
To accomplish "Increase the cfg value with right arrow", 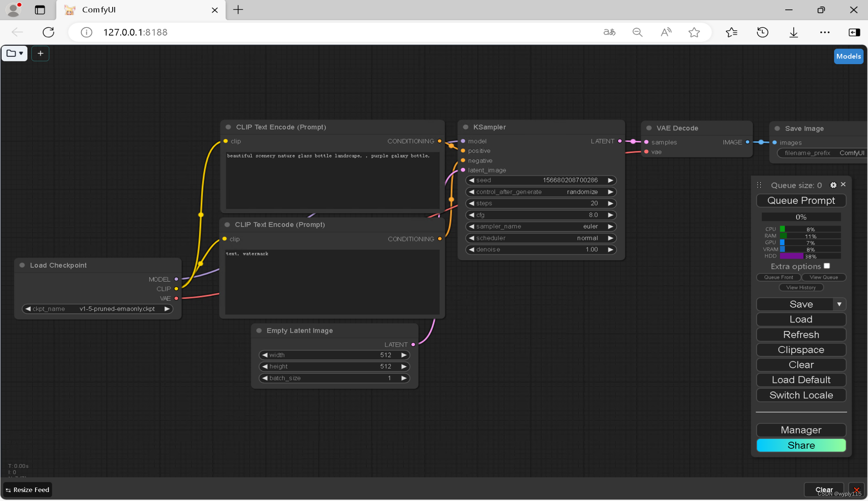I will [610, 215].
